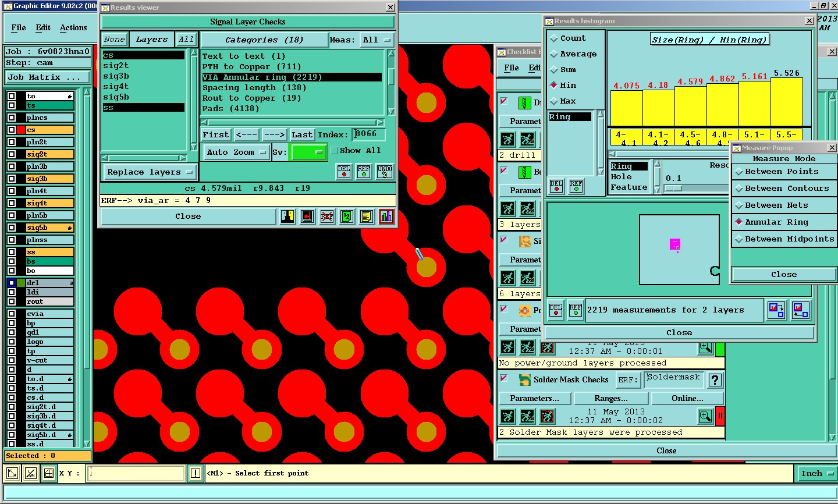Open the green Sv color dropdown

click(x=308, y=152)
